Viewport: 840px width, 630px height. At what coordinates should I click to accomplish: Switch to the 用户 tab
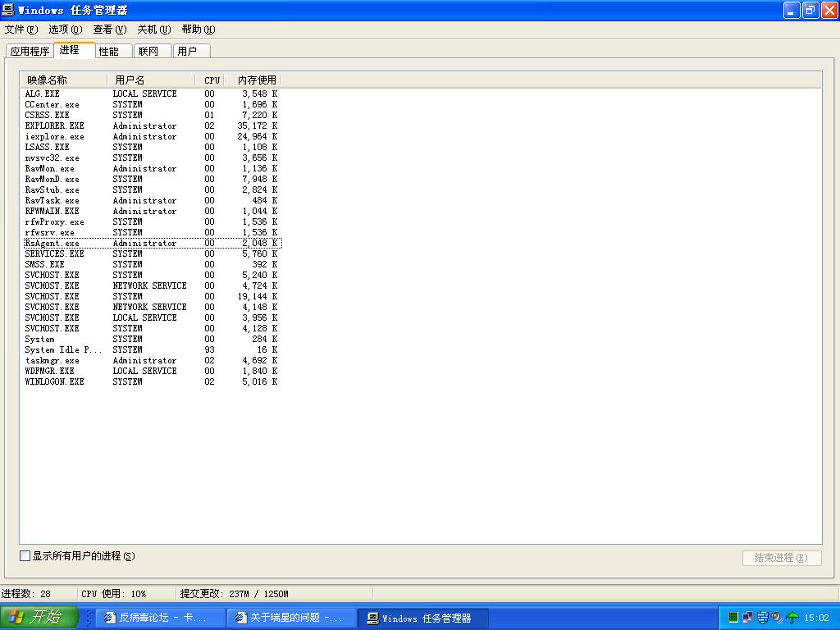click(192, 51)
